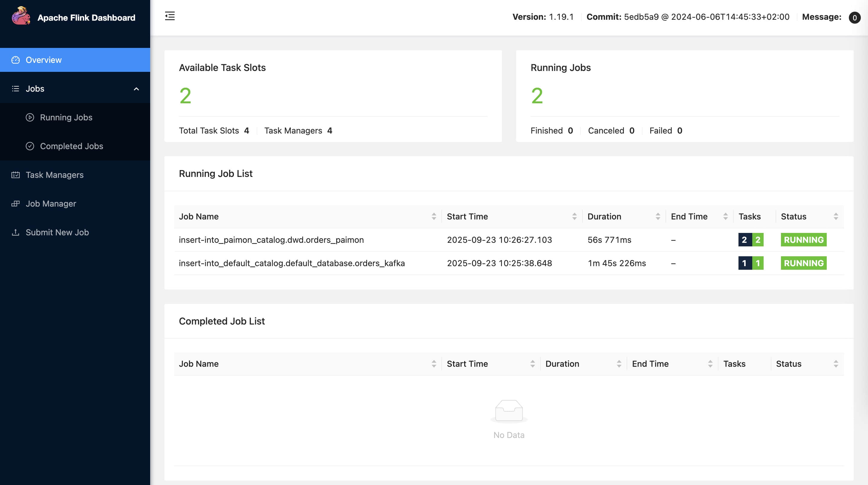Click the Task Managers schedule icon
The width and height of the screenshot is (868, 485).
click(16, 175)
